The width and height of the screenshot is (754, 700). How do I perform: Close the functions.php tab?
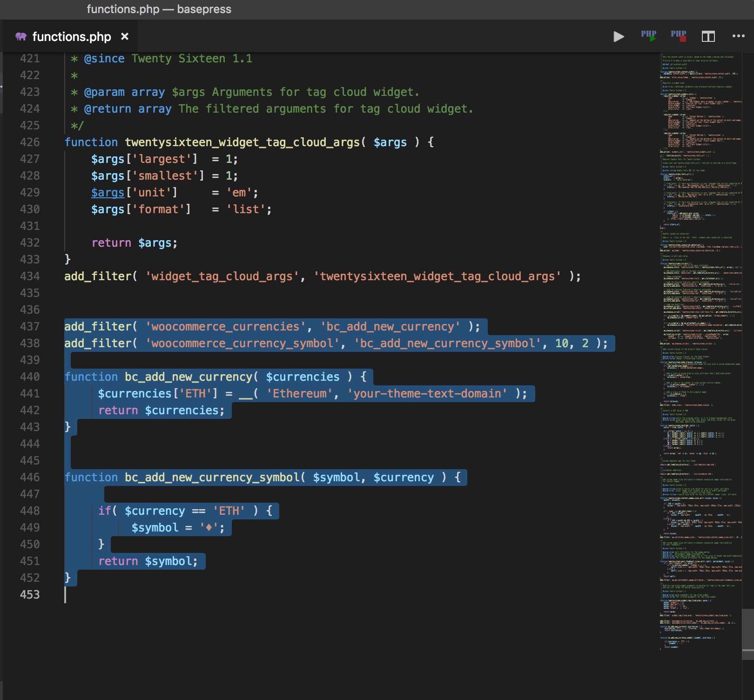click(x=125, y=36)
